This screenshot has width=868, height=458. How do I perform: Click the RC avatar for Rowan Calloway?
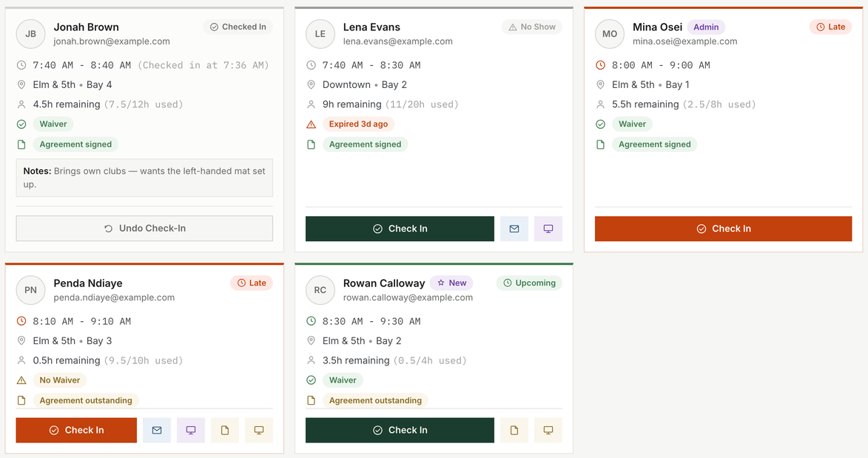(x=320, y=290)
